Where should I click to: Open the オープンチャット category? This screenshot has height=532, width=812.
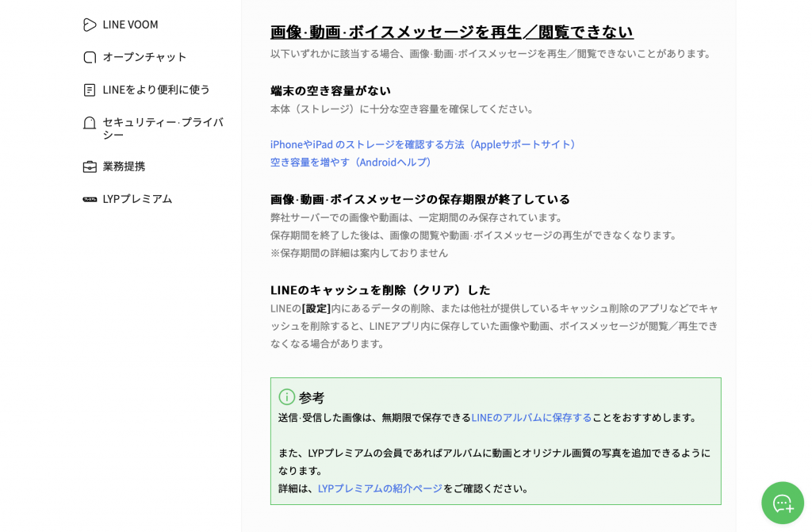[144, 57]
